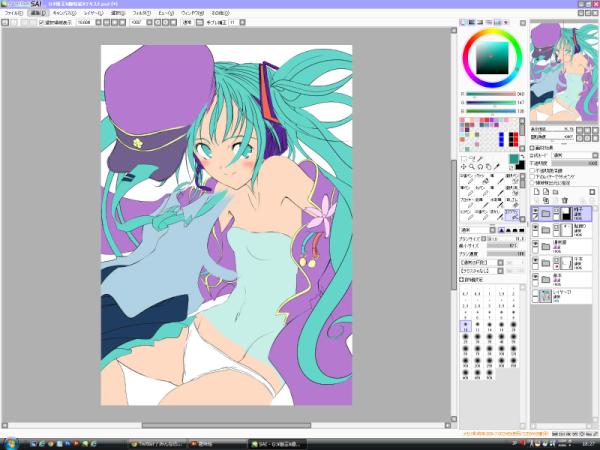The image size is (600, 450).
Task: Toggle eye of folder above レイヤー21
Action: (535, 276)
